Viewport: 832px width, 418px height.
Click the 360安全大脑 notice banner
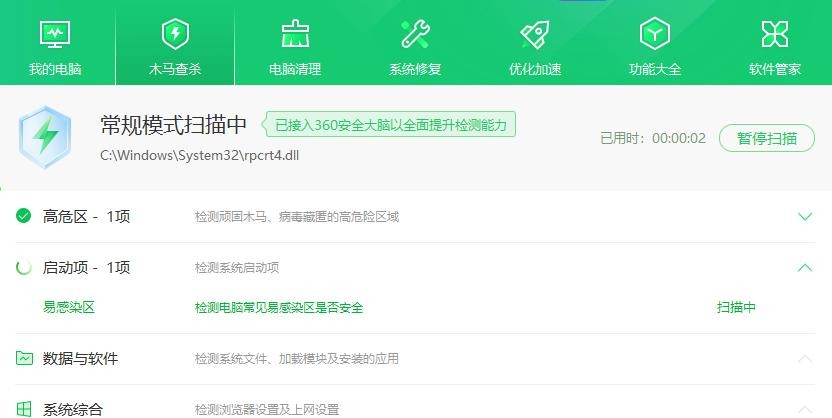click(x=390, y=125)
